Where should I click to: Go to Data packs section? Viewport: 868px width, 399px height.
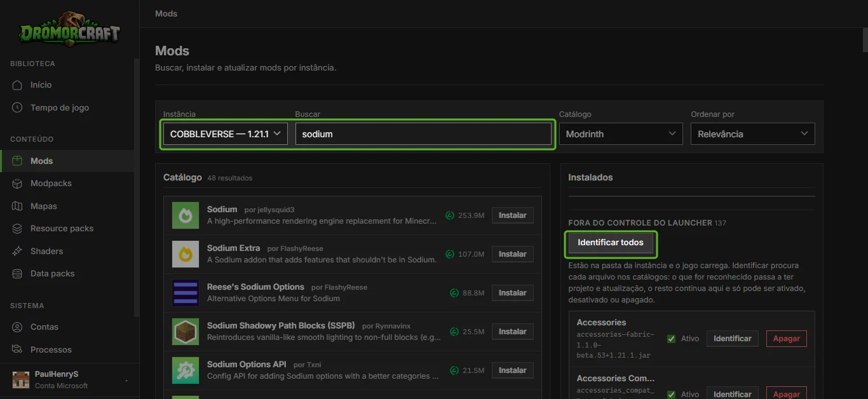click(67, 273)
